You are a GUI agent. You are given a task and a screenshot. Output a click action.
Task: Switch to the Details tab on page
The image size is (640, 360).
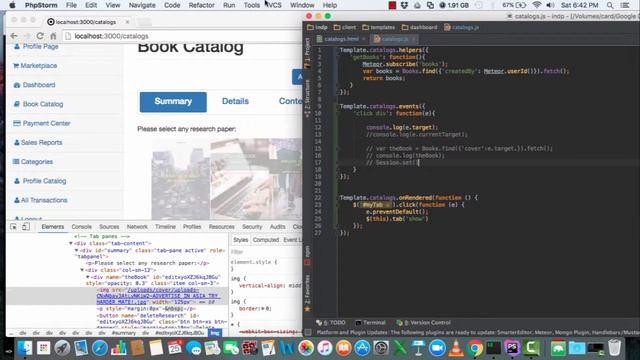[235, 101]
